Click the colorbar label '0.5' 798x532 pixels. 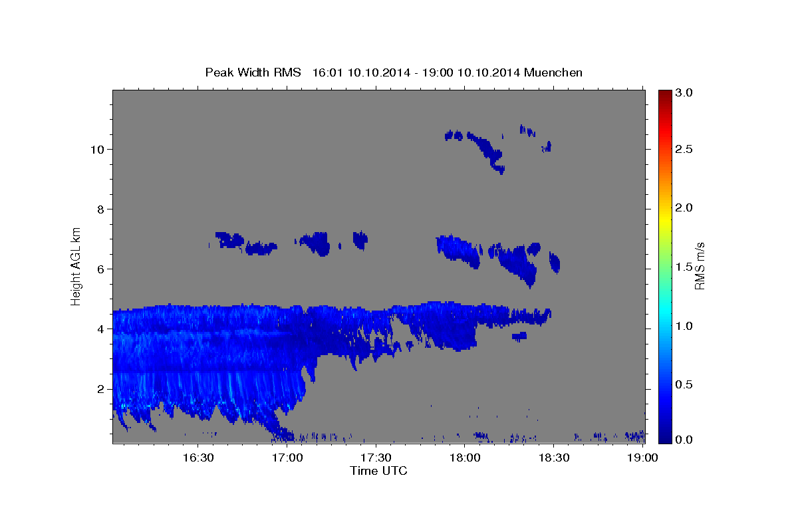click(x=684, y=385)
